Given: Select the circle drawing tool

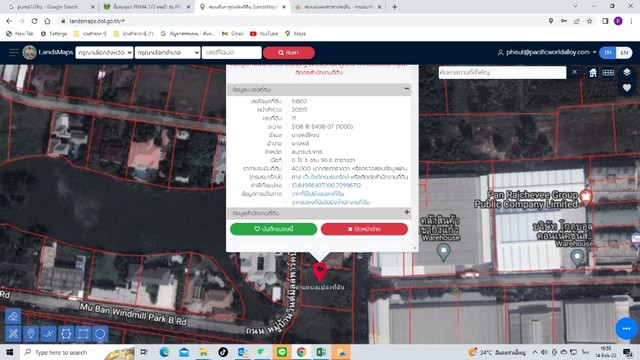Looking at the screenshot, I should tap(100, 334).
